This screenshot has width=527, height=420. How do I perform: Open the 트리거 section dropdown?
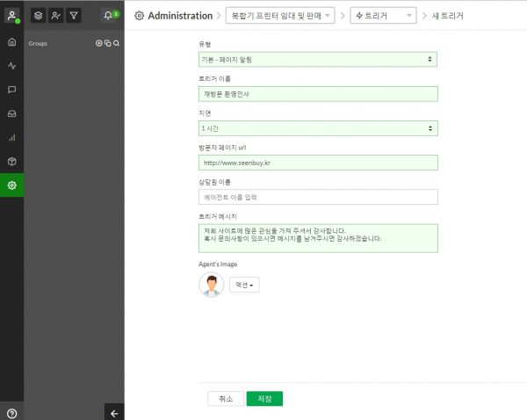(383, 16)
